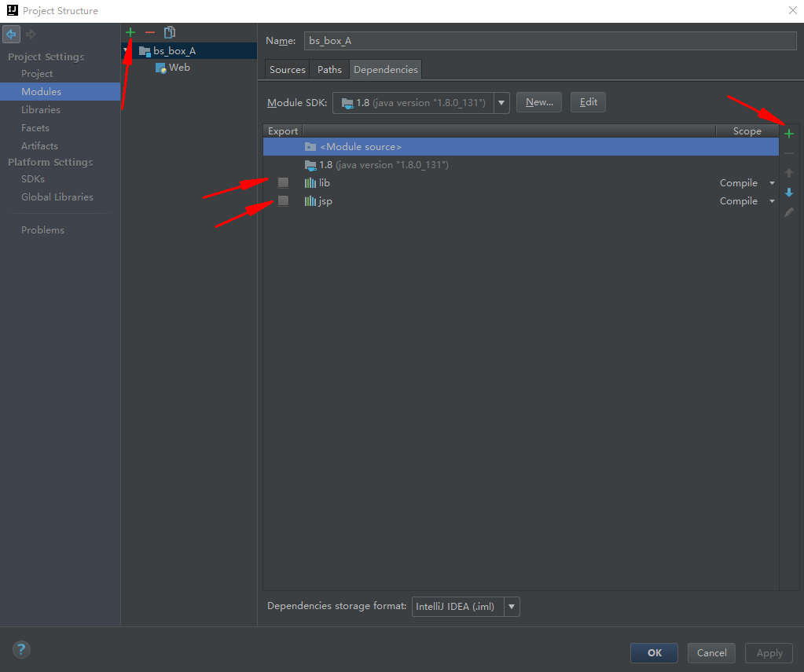
Task: Enable export checkbox for lib
Action: (283, 182)
